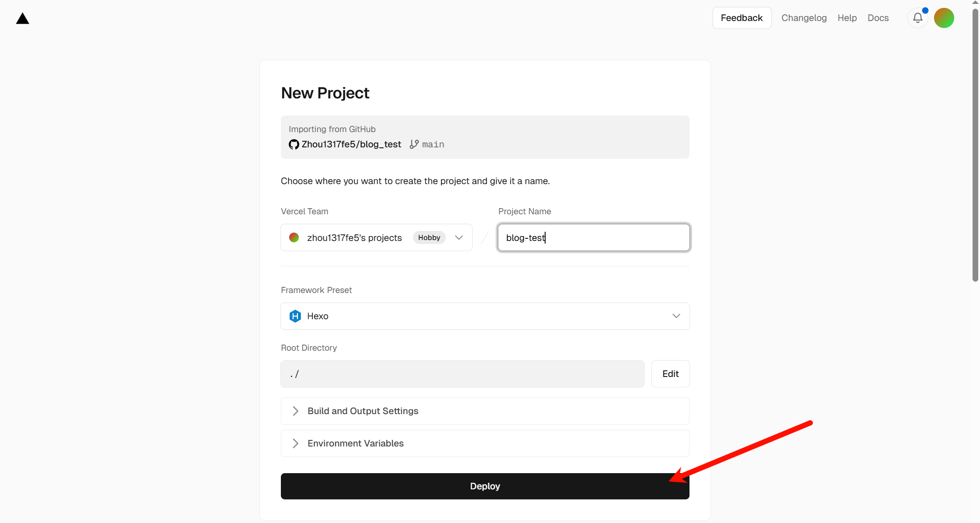
Task: Open the Help link
Action: (847, 18)
